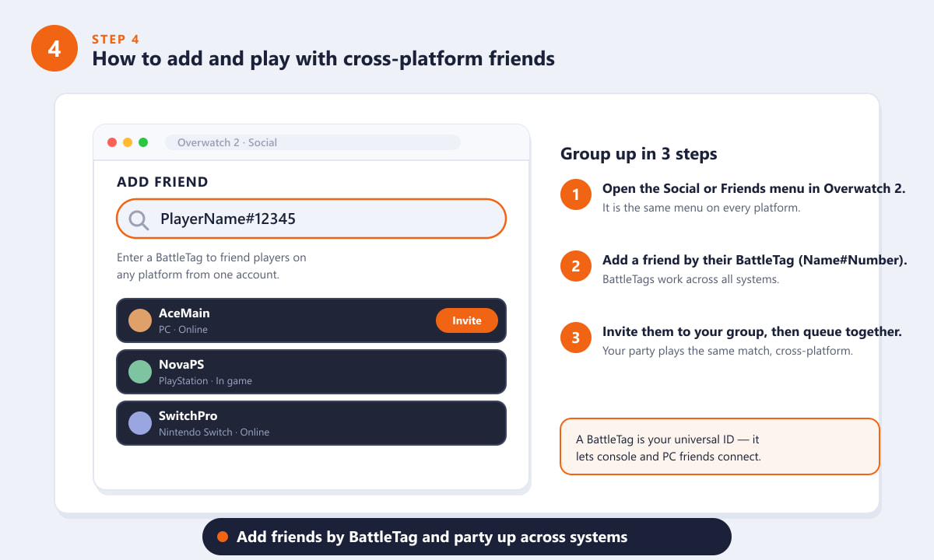Viewport: 934px width, 560px height.
Task: Click the red window close dot
Action: (112, 142)
